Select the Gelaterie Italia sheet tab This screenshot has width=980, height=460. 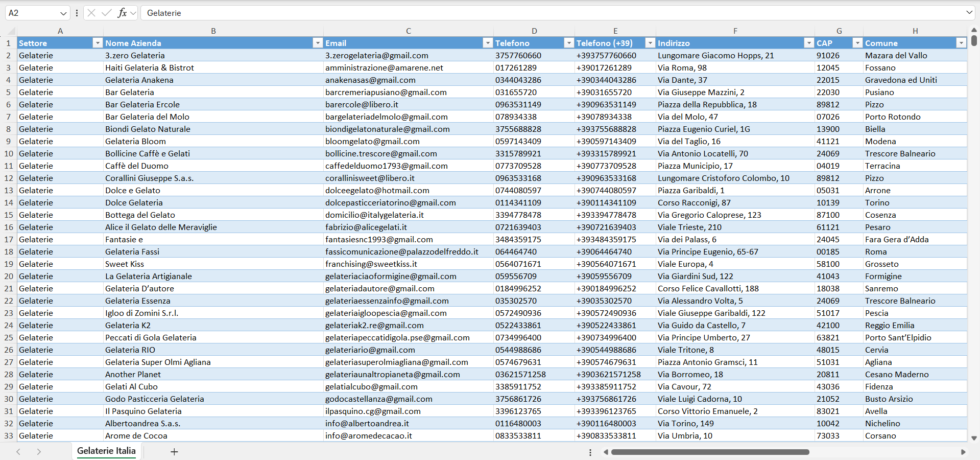pyautogui.click(x=106, y=451)
